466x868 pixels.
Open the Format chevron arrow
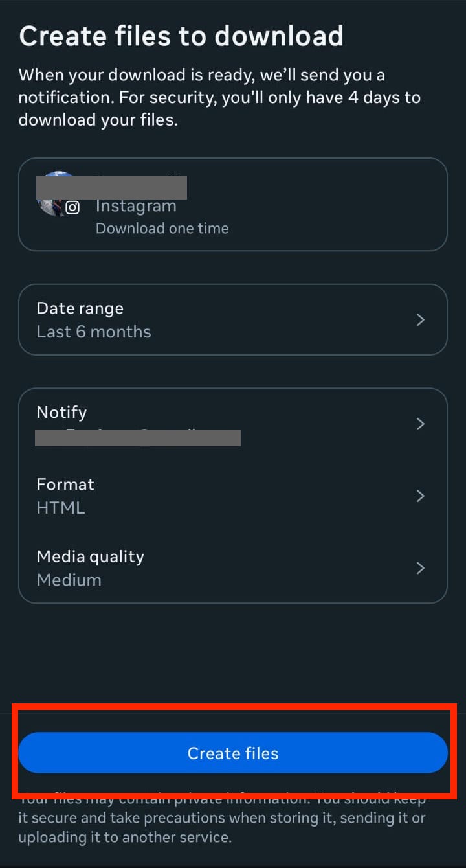(x=421, y=496)
